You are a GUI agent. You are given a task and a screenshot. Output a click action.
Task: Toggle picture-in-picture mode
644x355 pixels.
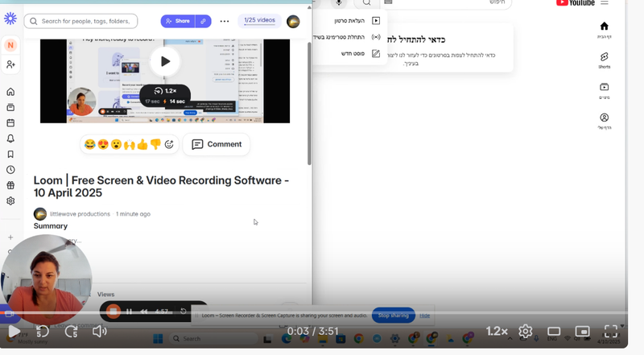[583, 332]
